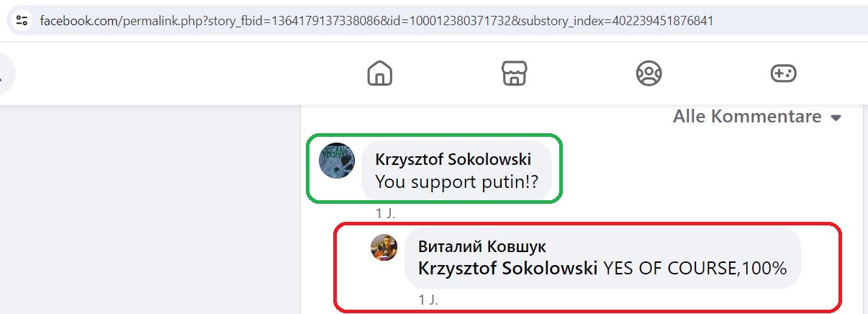
Task: Open the Marketplace storefront icon
Action: coord(515,73)
